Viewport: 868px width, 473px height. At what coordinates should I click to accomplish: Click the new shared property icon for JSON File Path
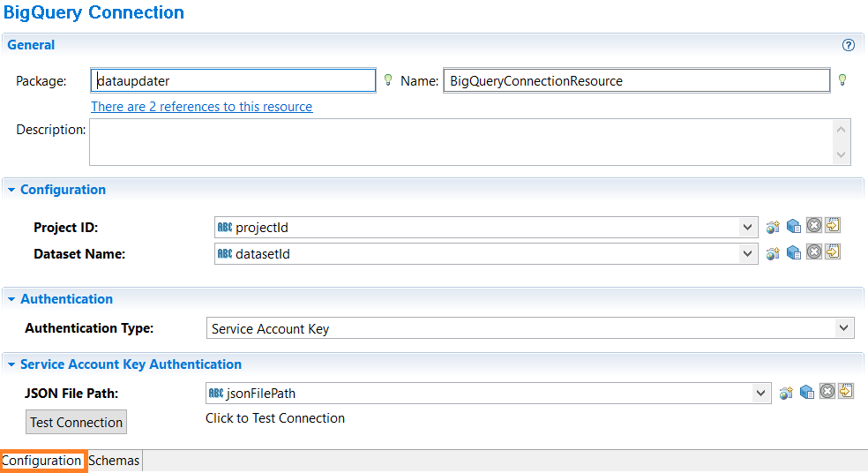[786, 394]
